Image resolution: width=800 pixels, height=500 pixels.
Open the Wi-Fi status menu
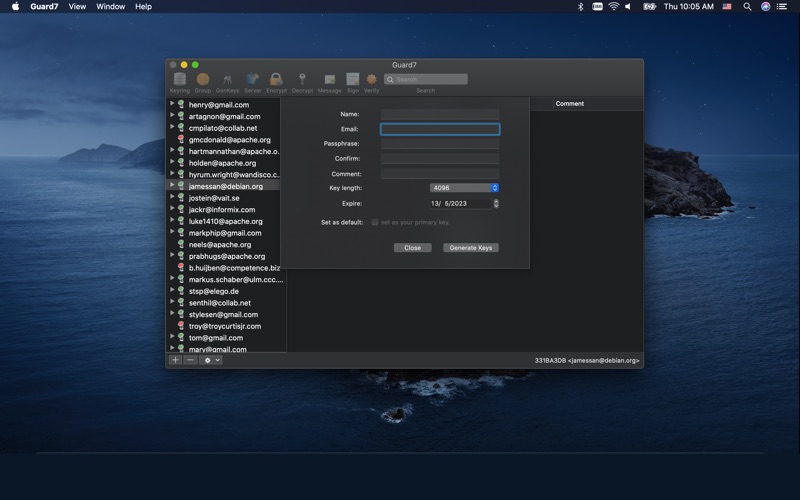614,7
